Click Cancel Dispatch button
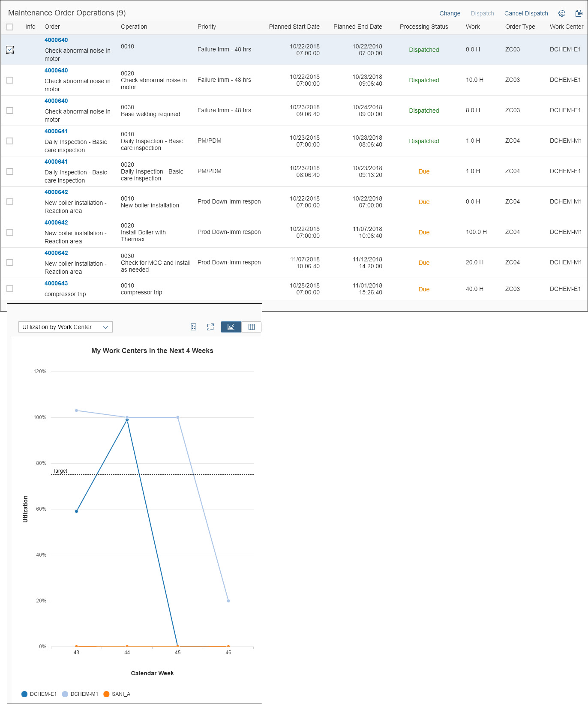 [526, 13]
